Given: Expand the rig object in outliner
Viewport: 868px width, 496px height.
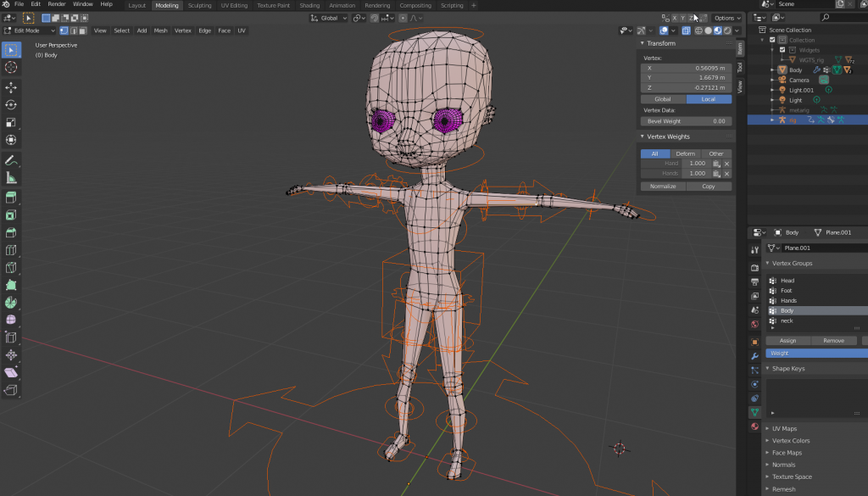Looking at the screenshot, I should pos(772,120).
